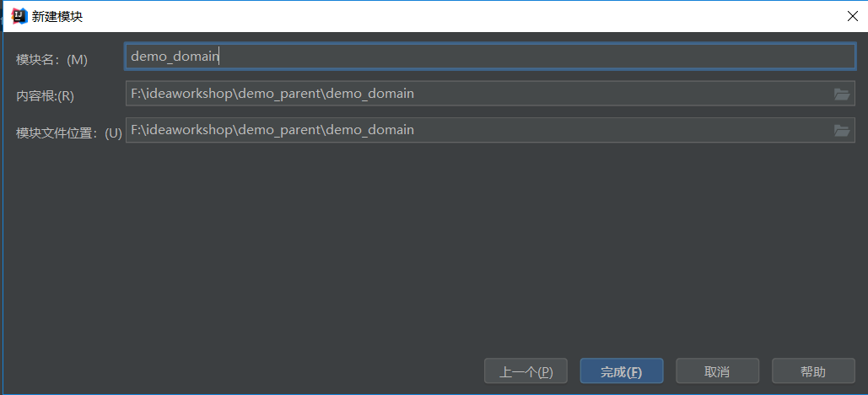Screen dimensions: 868x395
Task: Place cursor on demo_domain text in 模块名
Action: 175,57
